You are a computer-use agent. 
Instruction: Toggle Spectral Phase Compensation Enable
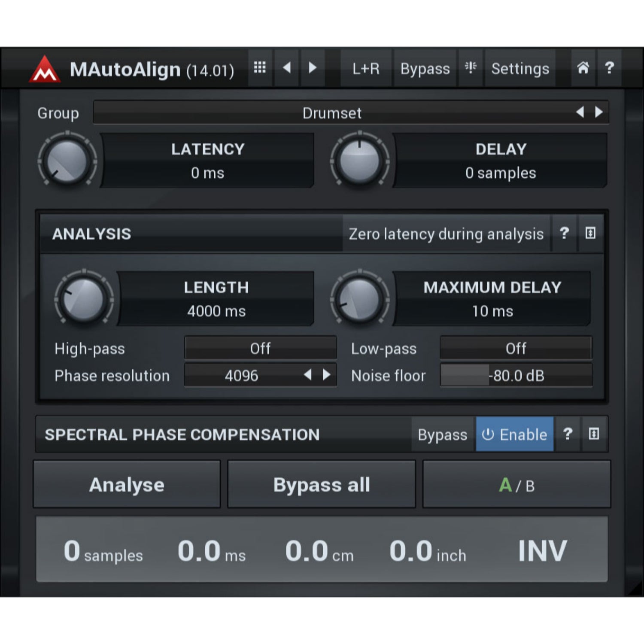[514, 434]
